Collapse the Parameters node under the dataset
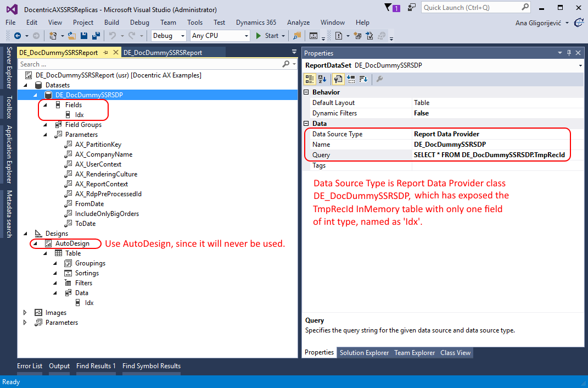 click(x=46, y=135)
